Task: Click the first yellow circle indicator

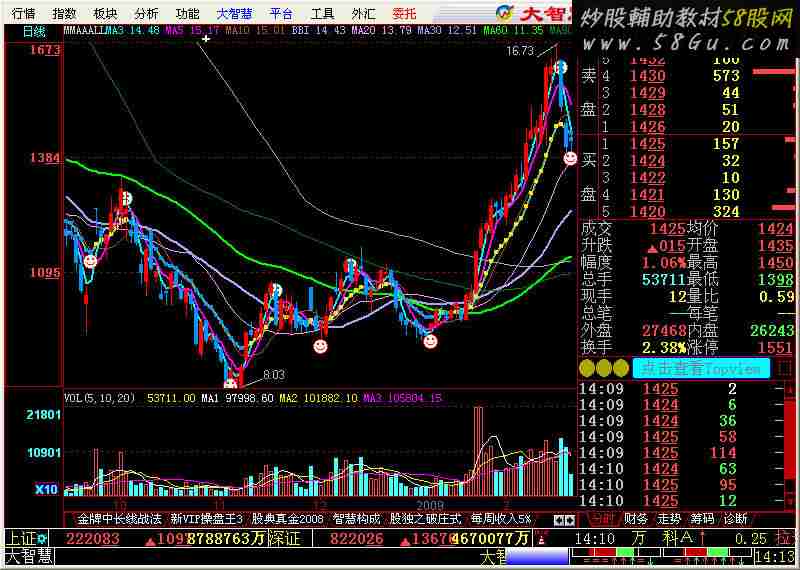Action: pyautogui.click(x=587, y=368)
